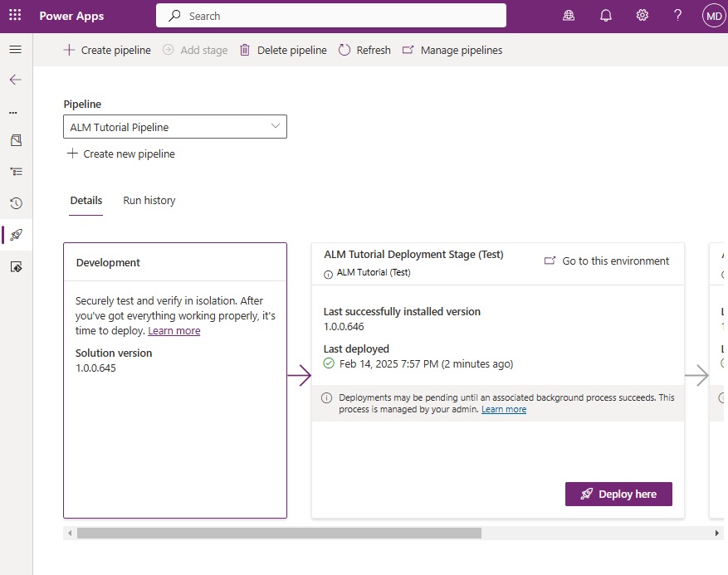Viewport: 728px width, 575px height.
Task: Open the ellipsis more options in sidebar
Action: [13, 112]
